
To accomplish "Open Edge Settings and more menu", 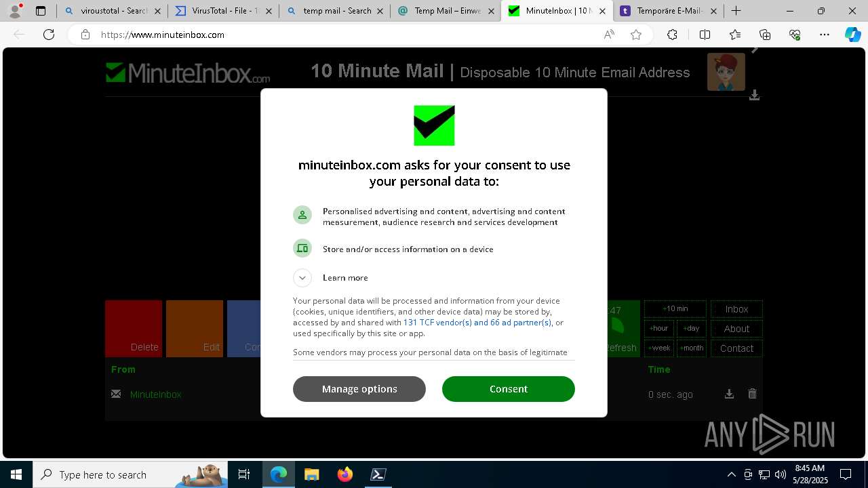I will pyautogui.click(x=825, y=35).
